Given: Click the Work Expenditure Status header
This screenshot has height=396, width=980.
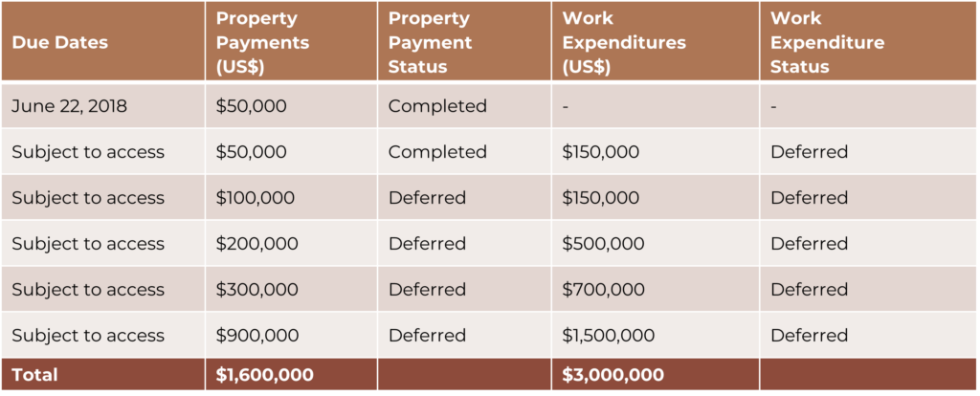Looking at the screenshot, I should tap(827, 43).
